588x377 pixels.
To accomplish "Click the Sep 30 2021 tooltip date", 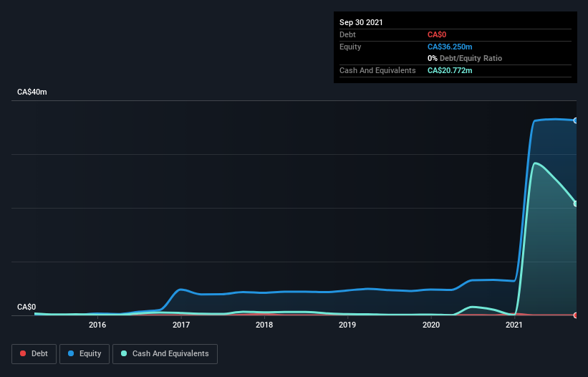I will pyautogui.click(x=361, y=22).
